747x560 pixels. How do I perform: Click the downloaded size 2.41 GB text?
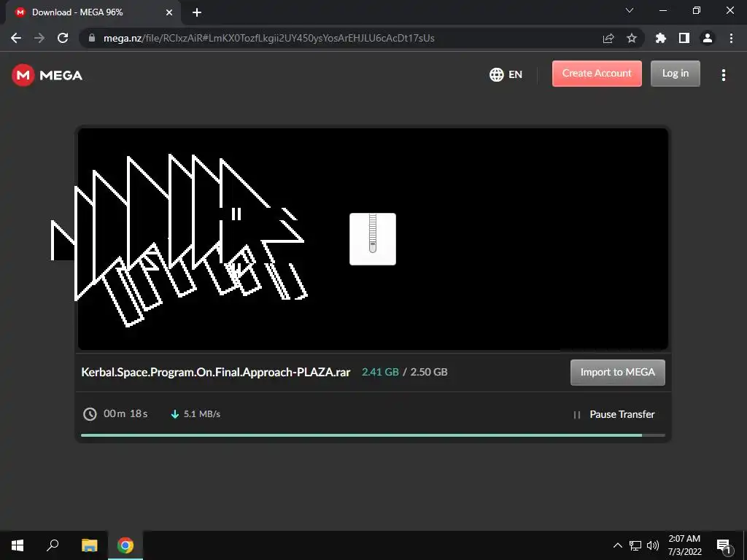380,372
